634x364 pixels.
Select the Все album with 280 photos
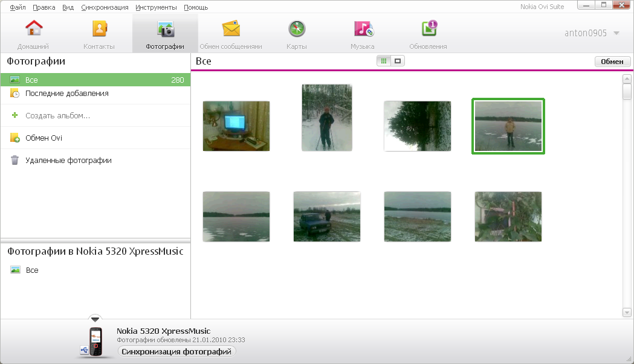[x=95, y=80]
